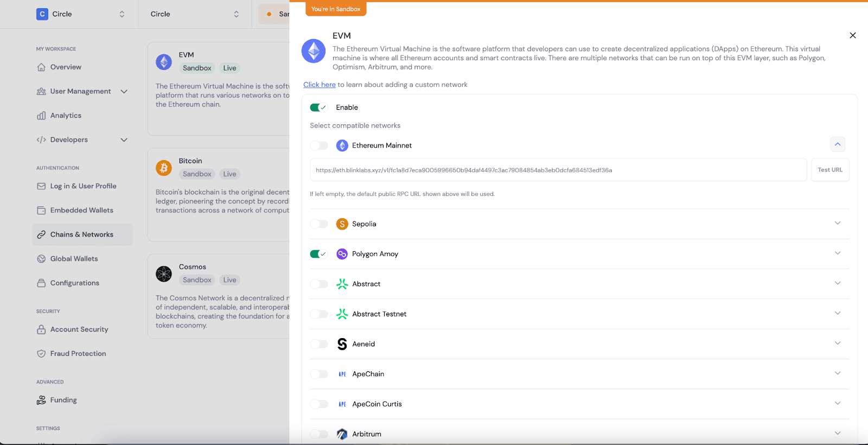The image size is (868, 445).
Task: Expand the ApeChain row chevron
Action: [x=838, y=373]
